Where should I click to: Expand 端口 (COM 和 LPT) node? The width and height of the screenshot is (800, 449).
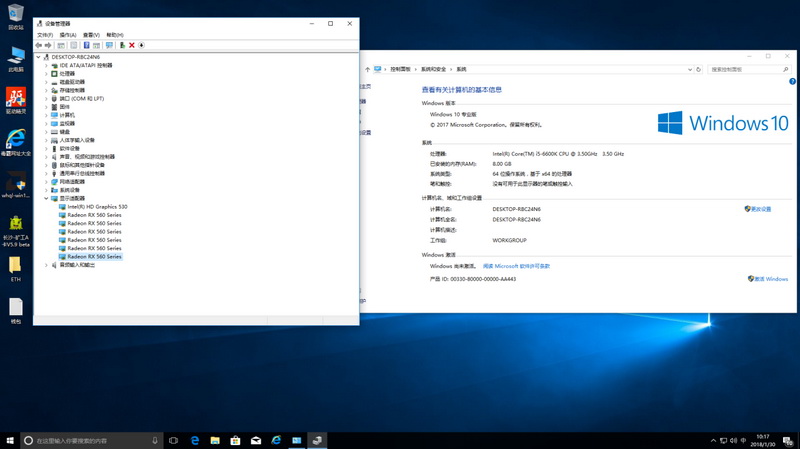46,98
